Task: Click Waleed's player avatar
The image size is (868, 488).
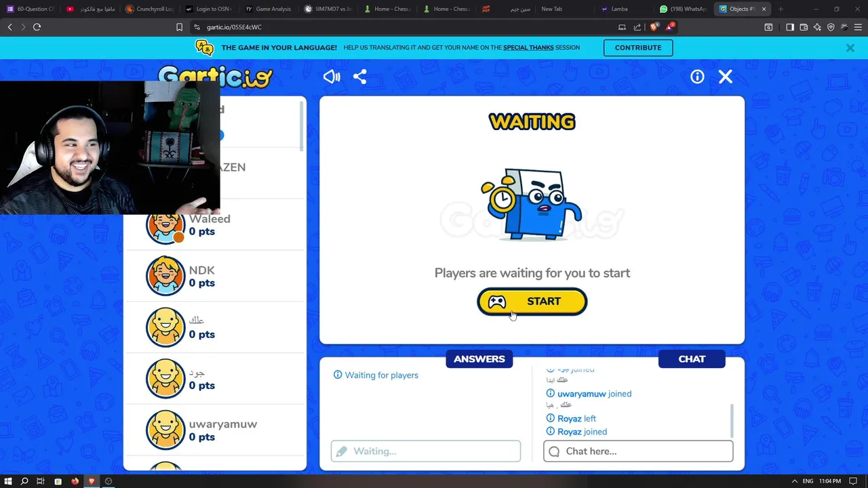Action: coord(165,224)
